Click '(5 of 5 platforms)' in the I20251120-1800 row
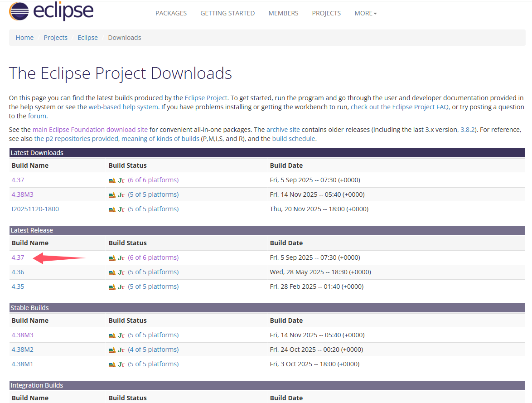This screenshot has width=532, height=403. [x=153, y=209]
